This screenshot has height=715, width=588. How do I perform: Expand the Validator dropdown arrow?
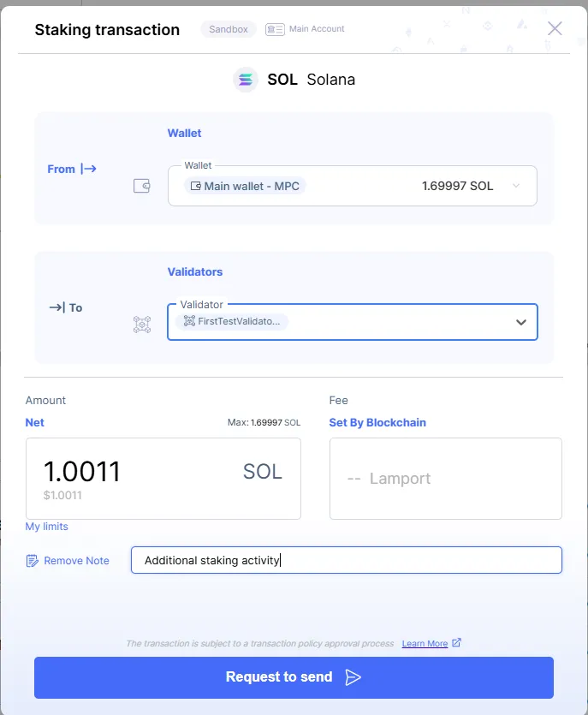point(521,322)
